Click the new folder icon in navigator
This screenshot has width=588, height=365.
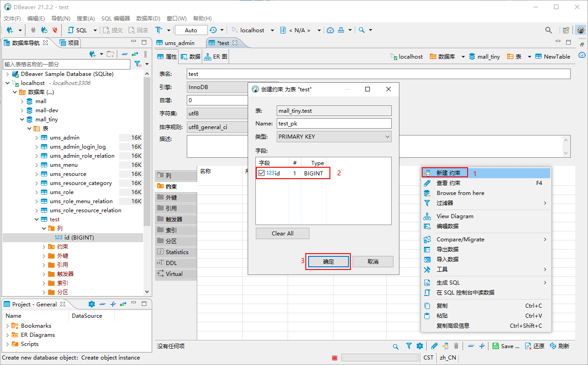110,54
